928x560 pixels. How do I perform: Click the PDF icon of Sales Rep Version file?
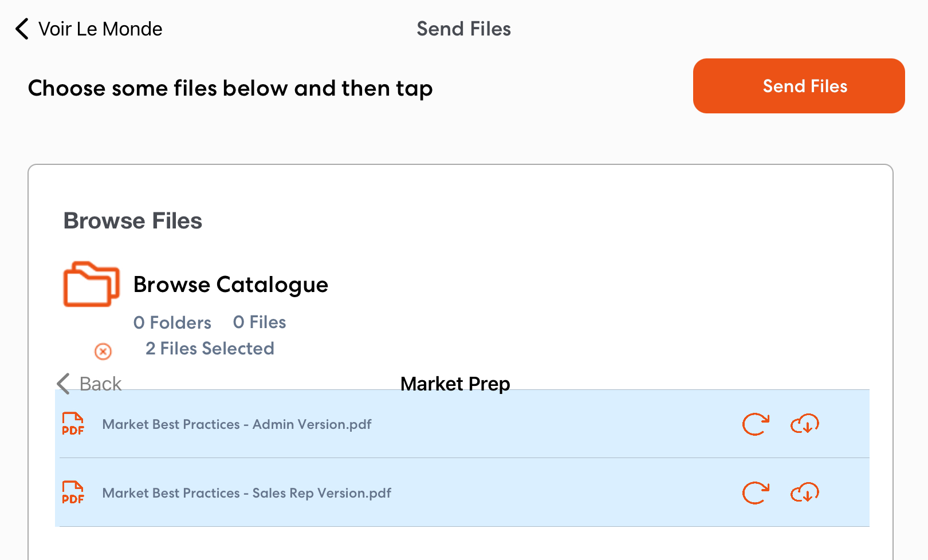pos(73,493)
